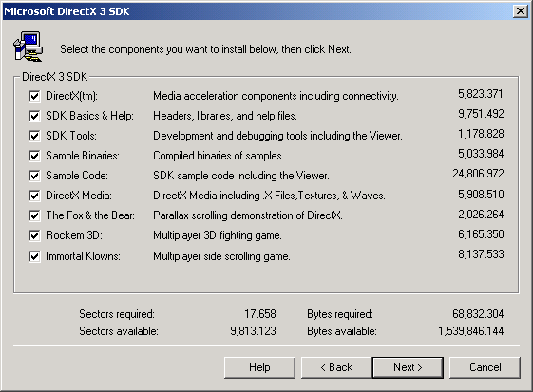Click the Rockem 3D description text

218,235
